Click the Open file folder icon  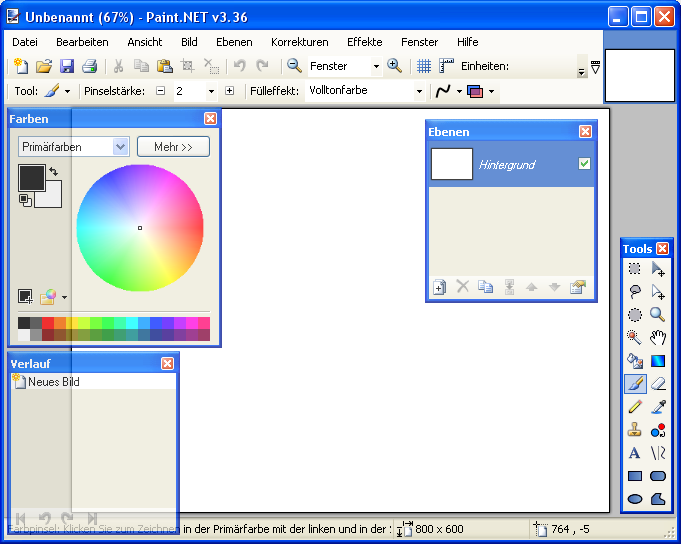(x=44, y=66)
